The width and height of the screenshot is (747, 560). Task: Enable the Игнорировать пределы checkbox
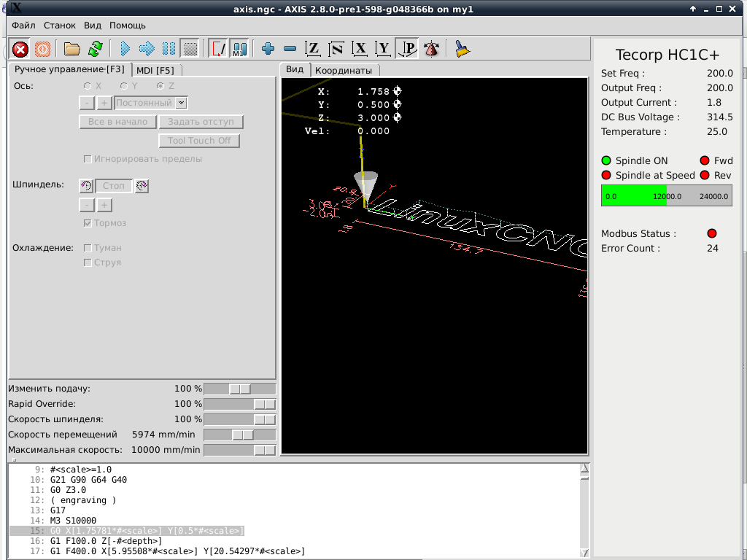click(x=88, y=159)
